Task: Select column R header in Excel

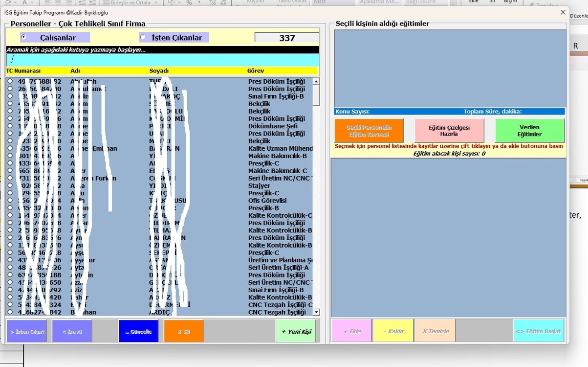Action: pos(575,46)
